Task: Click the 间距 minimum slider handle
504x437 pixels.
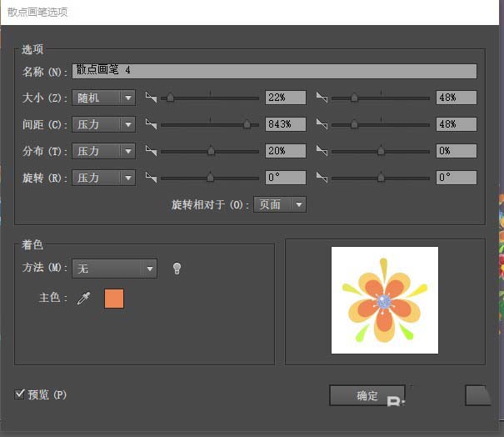Action: click(x=247, y=124)
